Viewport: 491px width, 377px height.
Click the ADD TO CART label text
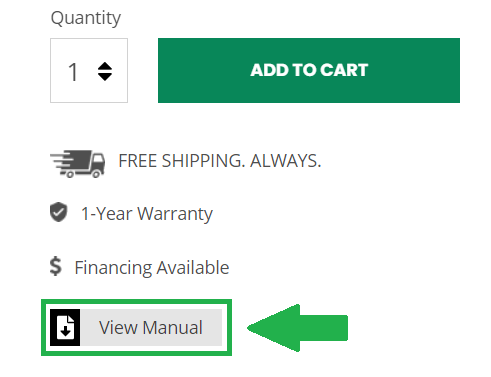click(x=309, y=70)
